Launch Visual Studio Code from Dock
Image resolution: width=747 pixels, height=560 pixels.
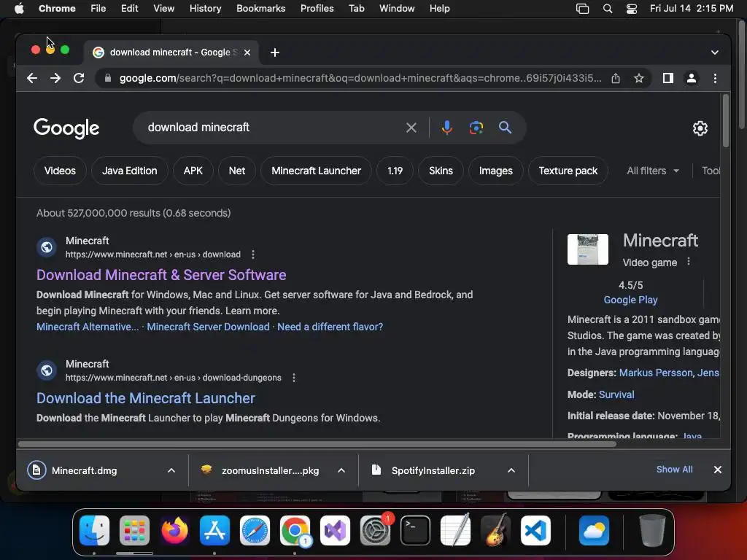pyautogui.click(x=535, y=530)
